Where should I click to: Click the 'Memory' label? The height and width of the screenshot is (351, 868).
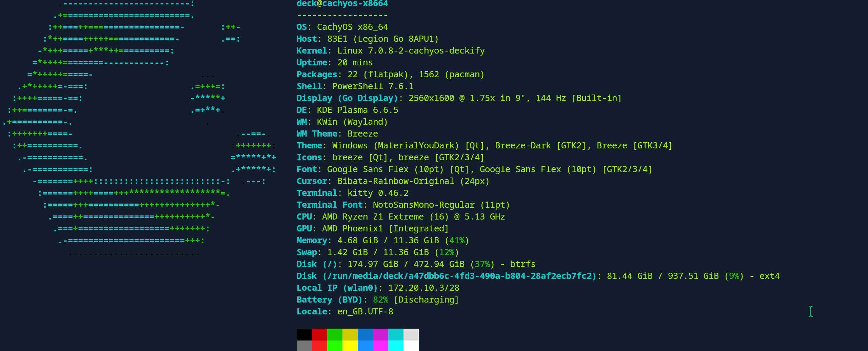[x=312, y=241]
